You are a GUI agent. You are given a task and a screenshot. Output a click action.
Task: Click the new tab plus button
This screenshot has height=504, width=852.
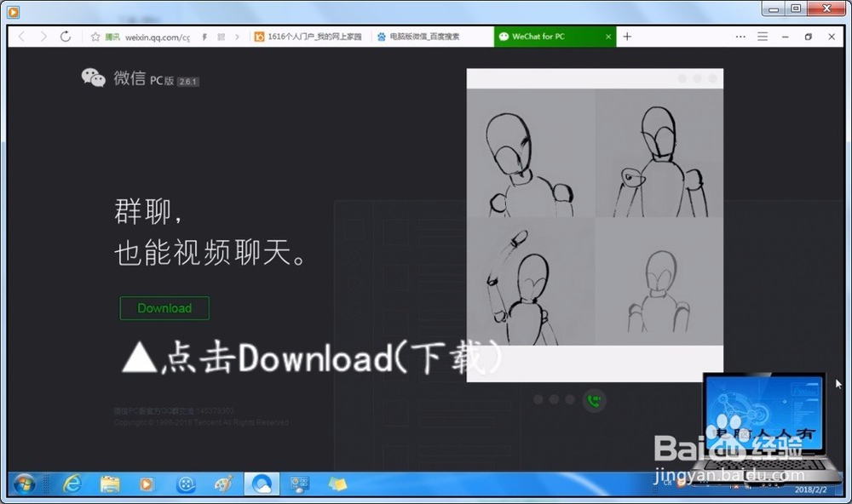click(x=626, y=37)
